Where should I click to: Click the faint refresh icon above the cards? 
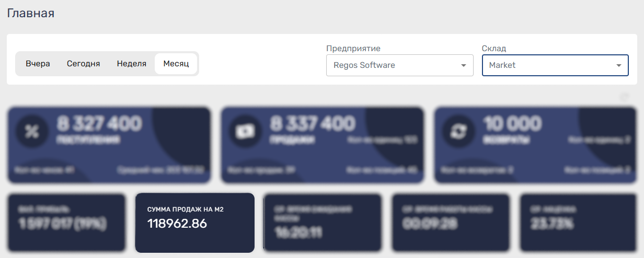tap(624, 97)
